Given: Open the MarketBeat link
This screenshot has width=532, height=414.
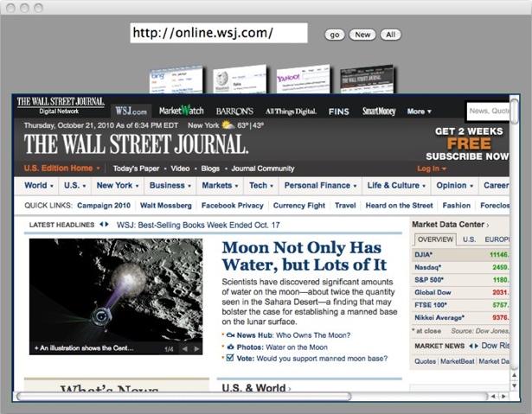Looking at the screenshot, I should tap(457, 361).
